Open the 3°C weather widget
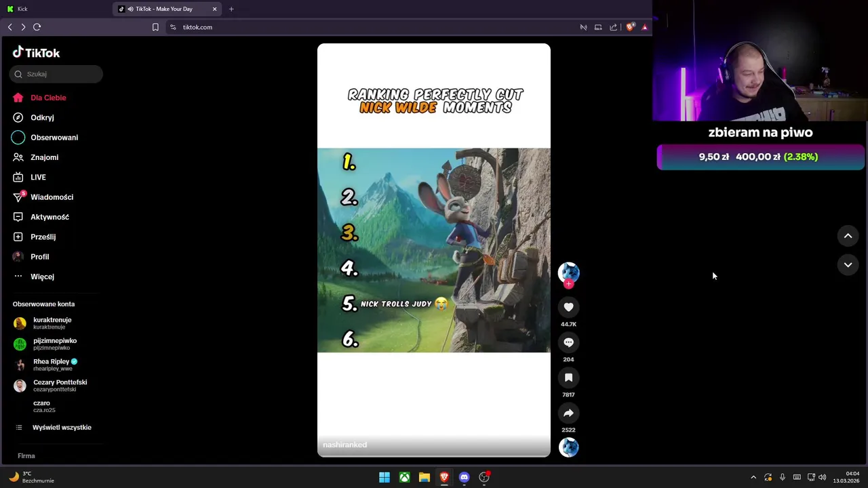 (31, 477)
